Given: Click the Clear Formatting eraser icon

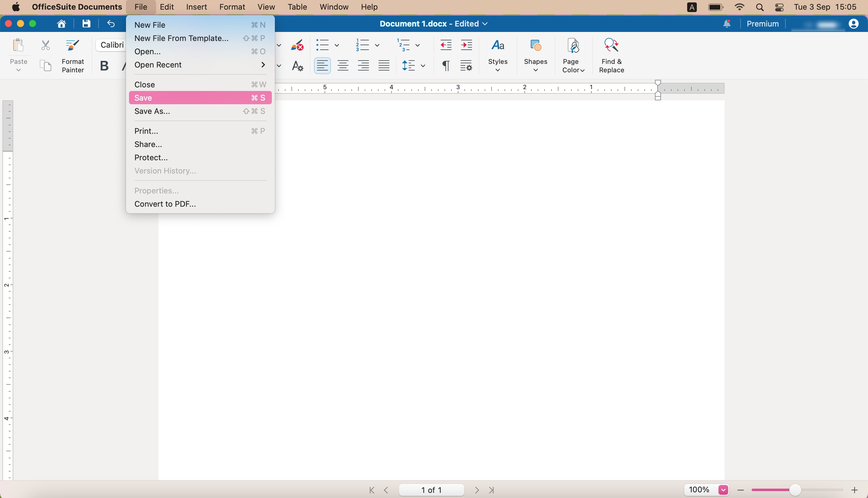Looking at the screenshot, I should [x=297, y=45].
